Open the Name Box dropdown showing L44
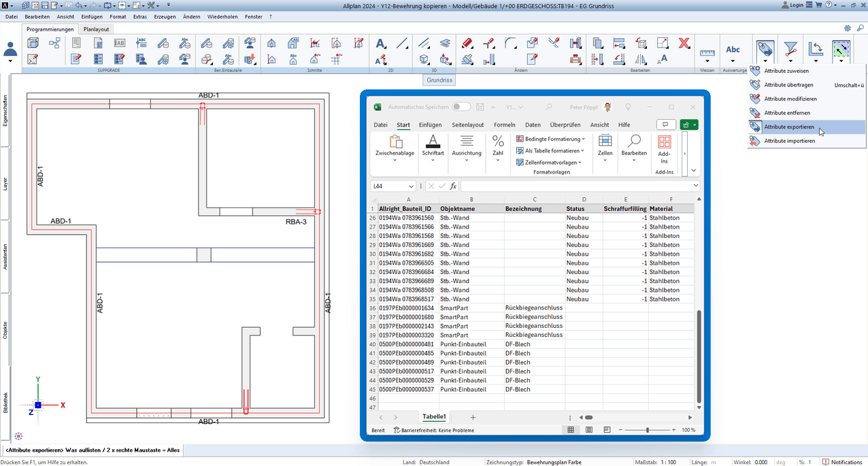868x466 pixels. pos(411,186)
